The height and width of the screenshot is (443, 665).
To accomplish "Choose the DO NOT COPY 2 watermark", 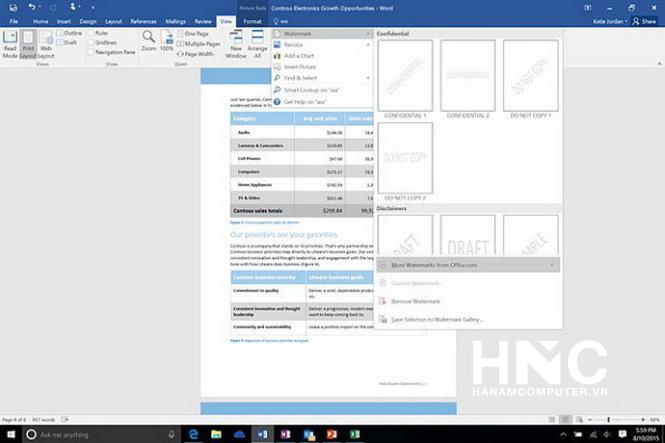I will point(405,158).
